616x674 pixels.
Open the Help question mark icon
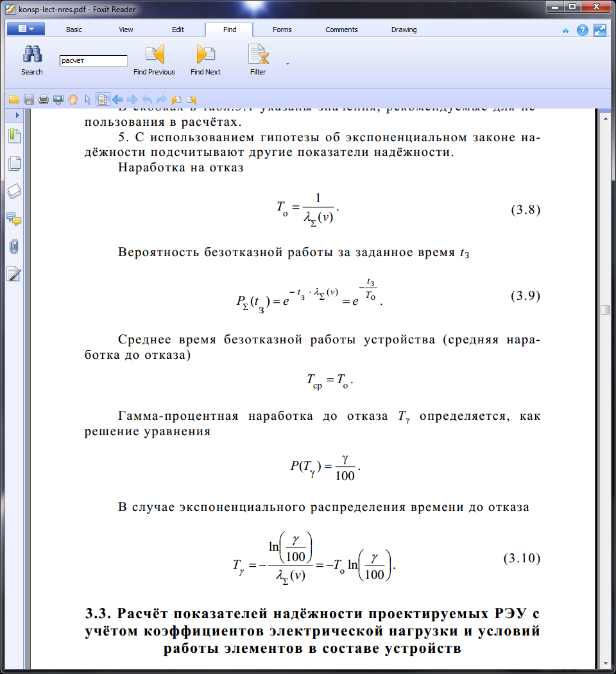tap(583, 30)
